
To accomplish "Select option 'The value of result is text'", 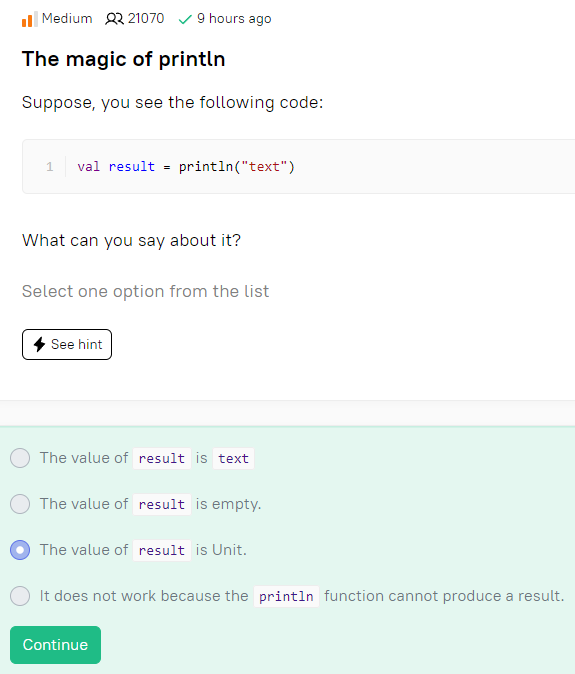I will 20,458.
